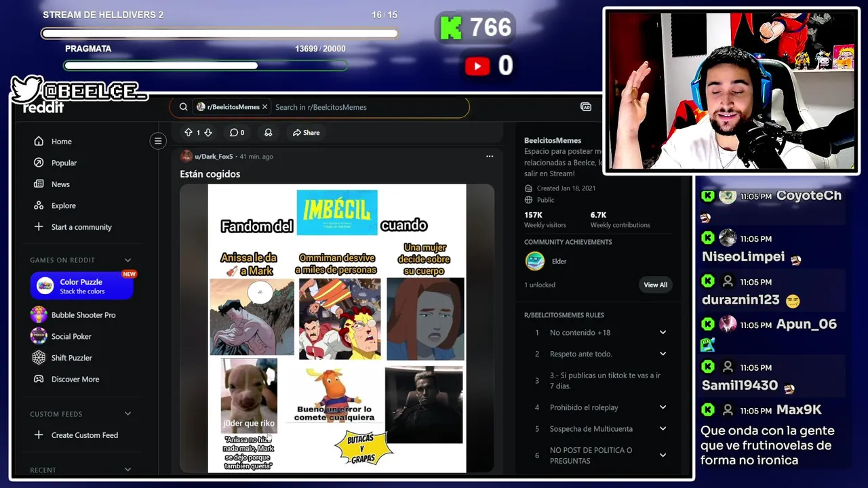The image size is (868, 488).
Task: Click Discover More games
Action: point(75,380)
